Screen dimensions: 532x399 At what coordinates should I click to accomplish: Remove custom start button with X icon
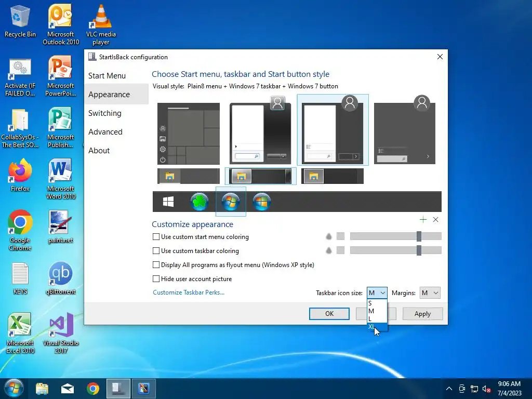coord(436,220)
